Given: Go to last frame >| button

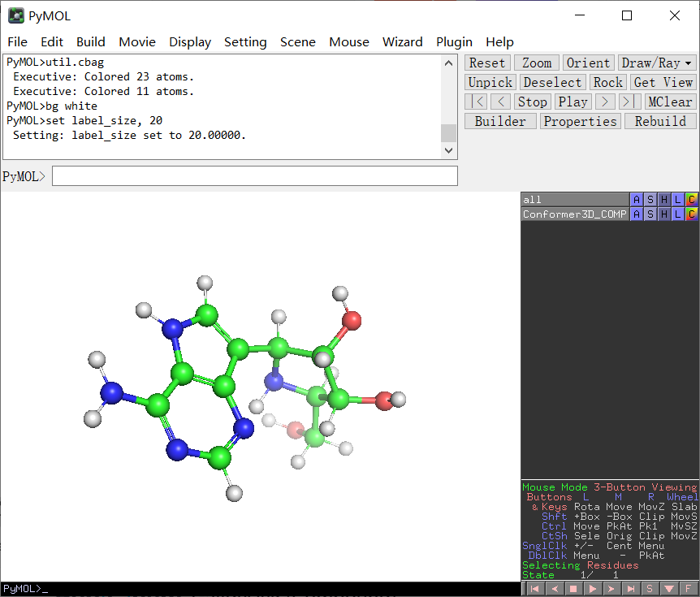Looking at the screenshot, I should point(630,102).
